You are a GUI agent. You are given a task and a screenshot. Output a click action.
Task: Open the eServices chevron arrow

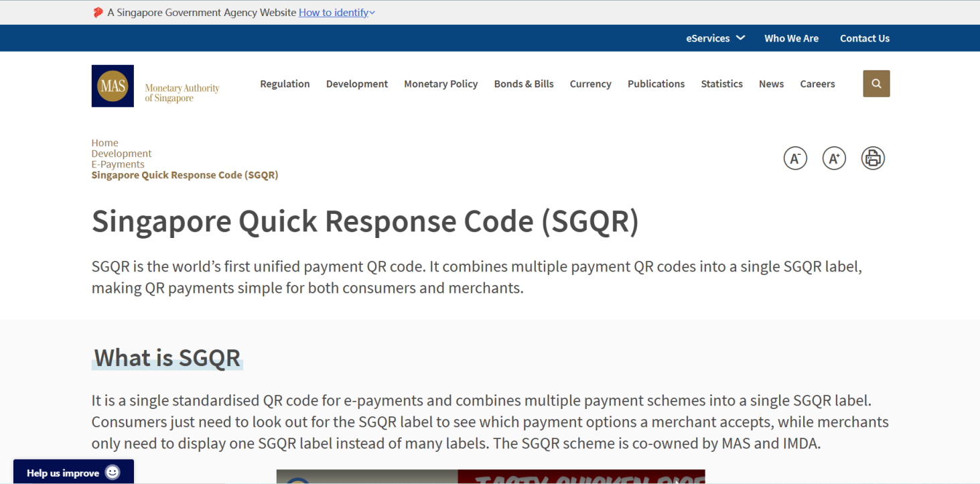(742, 38)
